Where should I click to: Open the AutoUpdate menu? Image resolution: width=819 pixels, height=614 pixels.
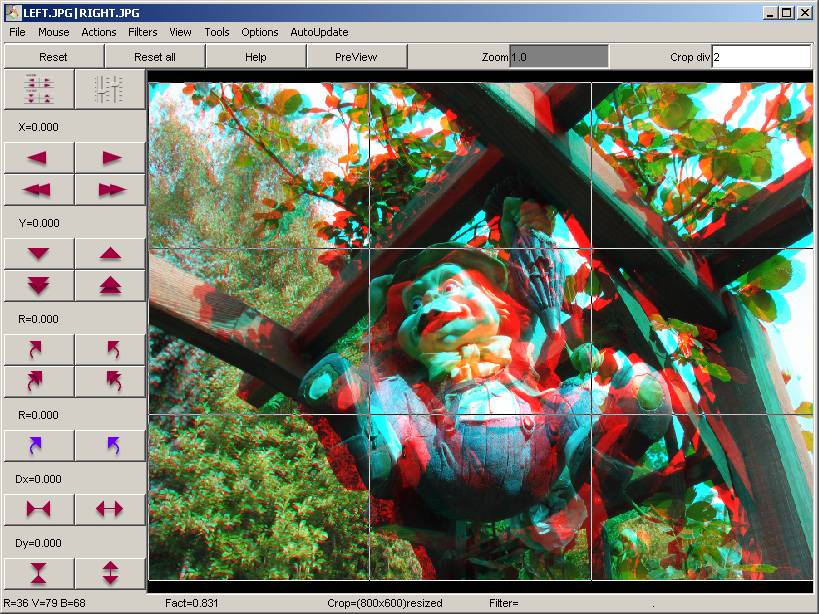click(319, 32)
